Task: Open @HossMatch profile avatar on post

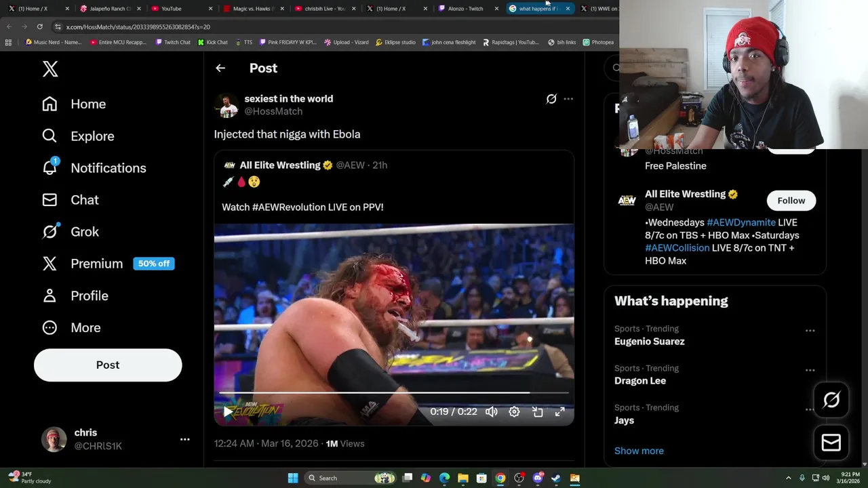Action: [x=226, y=105]
